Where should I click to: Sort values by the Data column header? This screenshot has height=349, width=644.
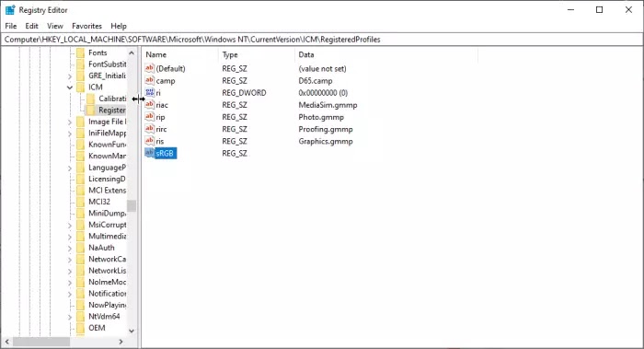[386, 54]
